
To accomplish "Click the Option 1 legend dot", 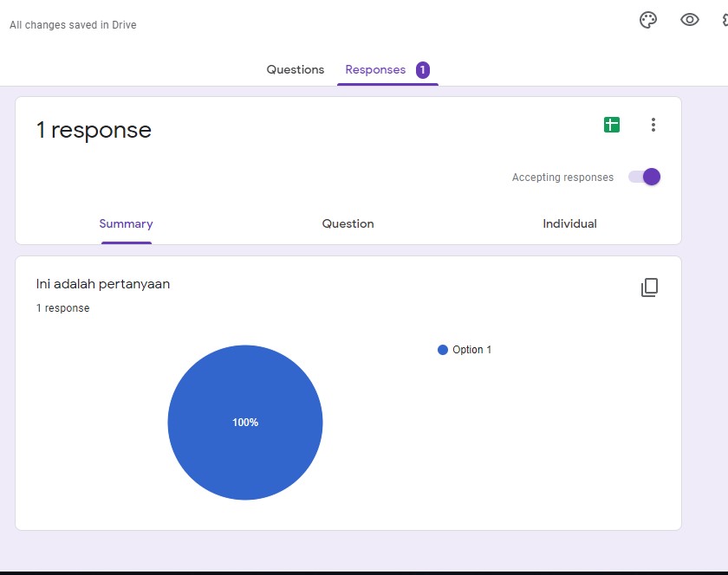I will pyautogui.click(x=443, y=350).
